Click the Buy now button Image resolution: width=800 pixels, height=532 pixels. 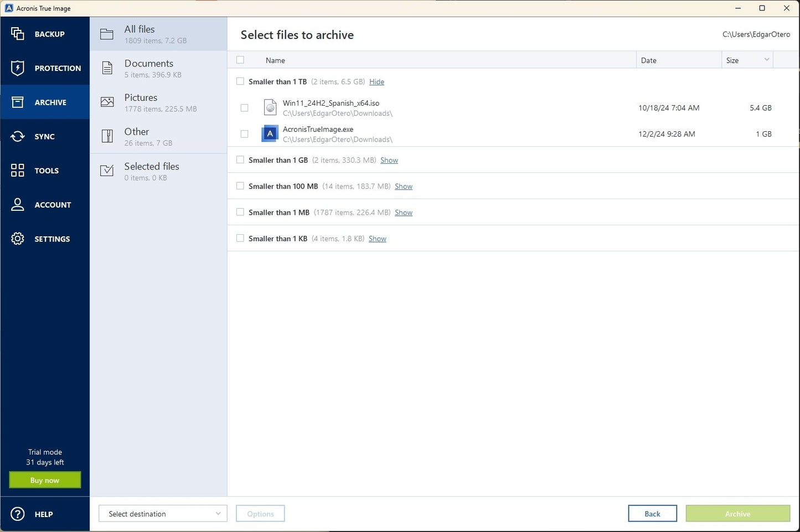pyautogui.click(x=45, y=480)
